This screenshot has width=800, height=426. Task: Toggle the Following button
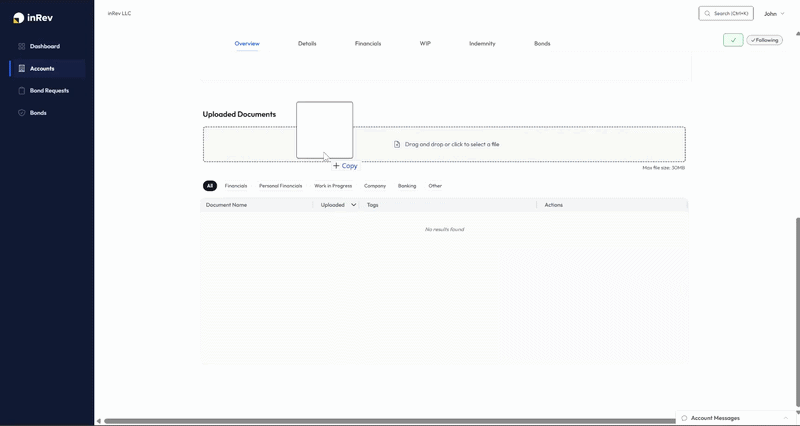click(x=764, y=40)
